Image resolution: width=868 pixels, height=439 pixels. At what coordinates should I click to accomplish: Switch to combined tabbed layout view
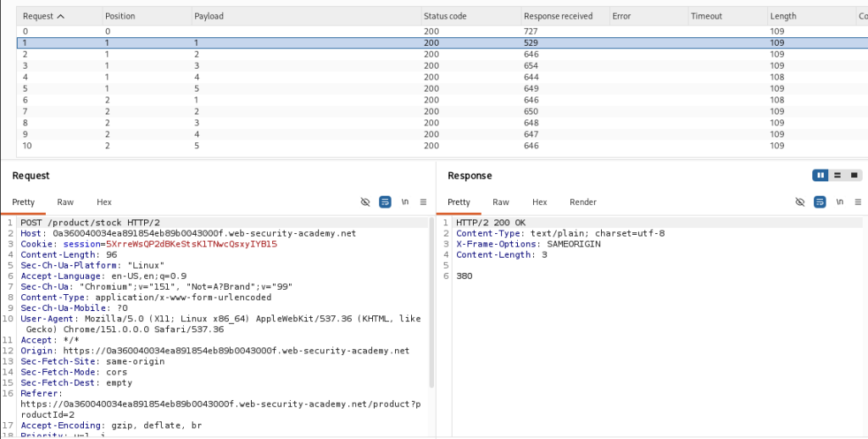click(854, 175)
